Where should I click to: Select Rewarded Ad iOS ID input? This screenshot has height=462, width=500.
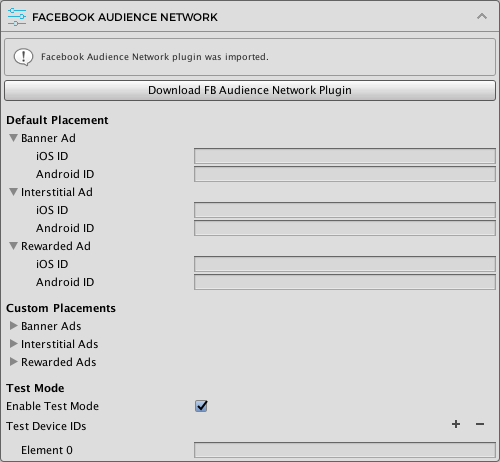pos(345,264)
